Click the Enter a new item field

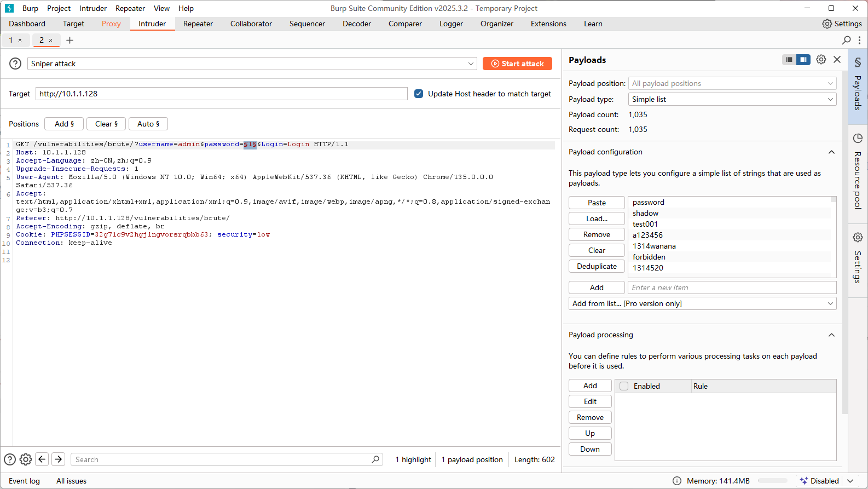[x=732, y=287]
